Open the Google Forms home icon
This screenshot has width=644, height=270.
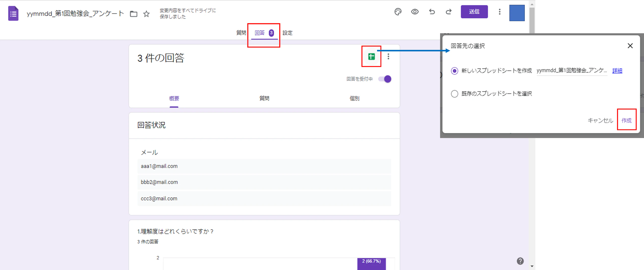(13, 14)
